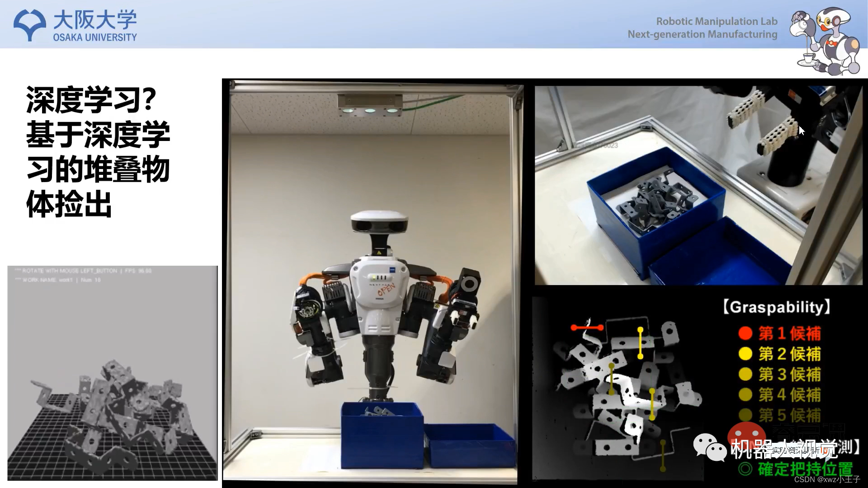Click the fourth candidate legend entry
The image size is (868, 488).
click(x=789, y=394)
